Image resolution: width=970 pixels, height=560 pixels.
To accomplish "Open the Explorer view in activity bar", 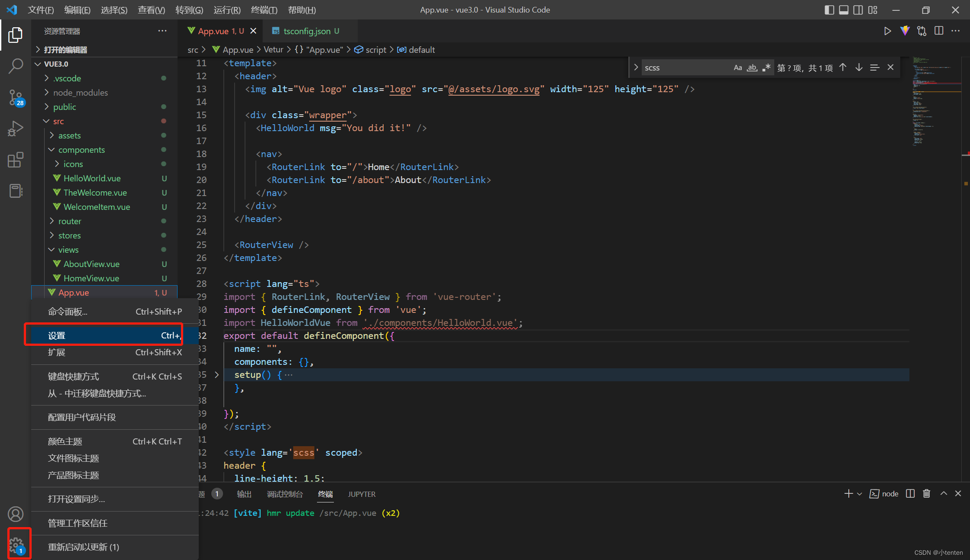I will click(16, 35).
